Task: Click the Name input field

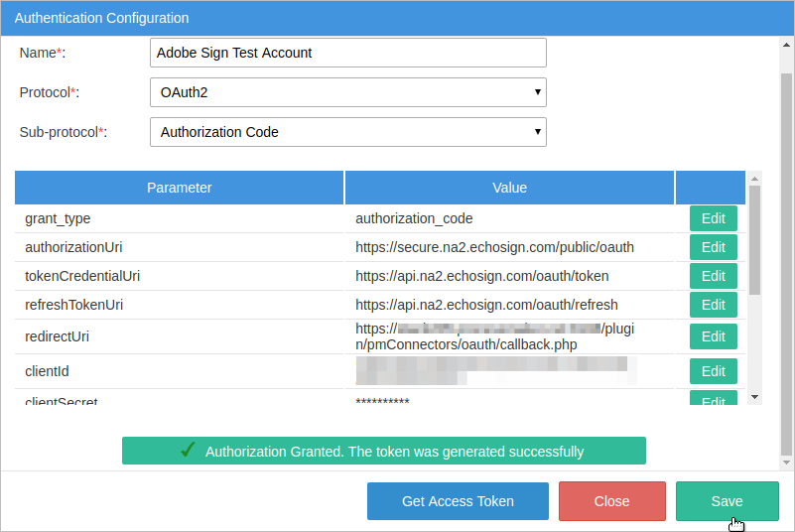Action: coord(347,53)
